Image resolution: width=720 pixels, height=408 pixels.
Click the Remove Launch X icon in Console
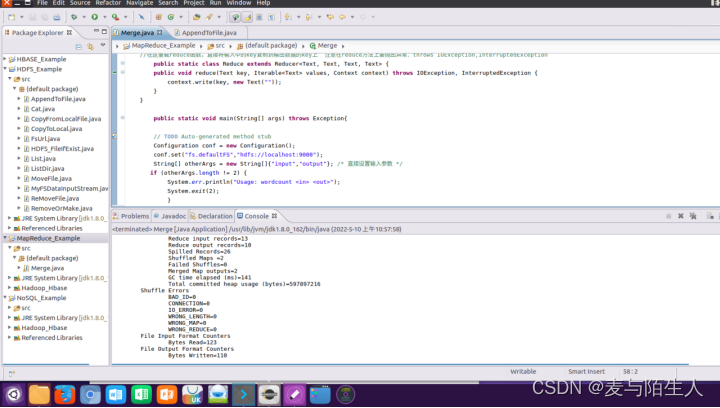(x=681, y=216)
